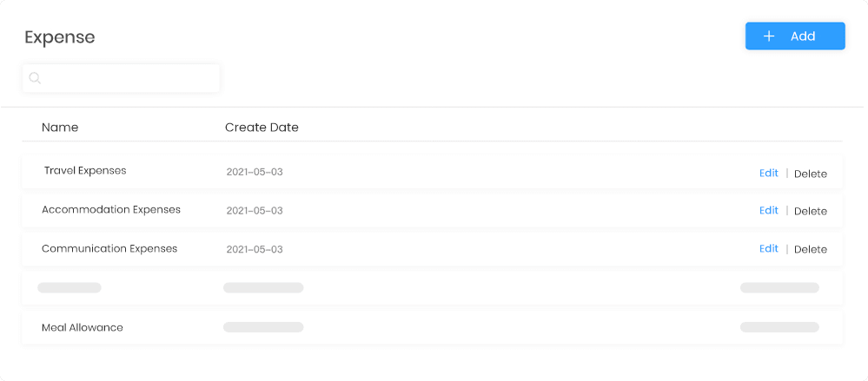The height and width of the screenshot is (381, 868).
Task: Delete the Accommodation Expenses entry
Action: pyautogui.click(x=810, y=211)
